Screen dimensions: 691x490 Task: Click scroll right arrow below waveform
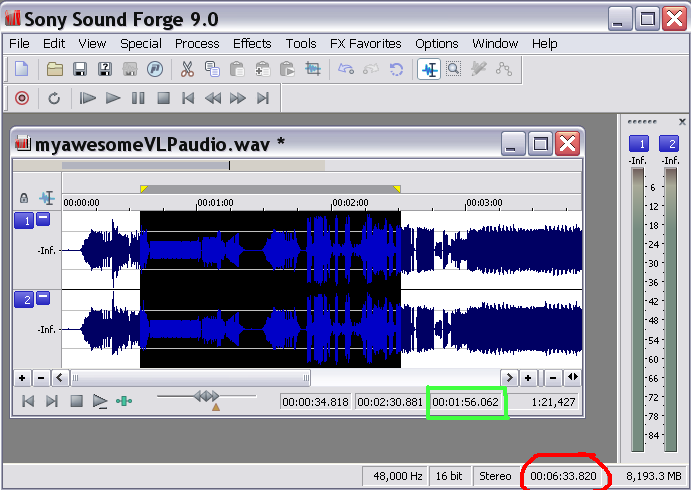point(509,378)
